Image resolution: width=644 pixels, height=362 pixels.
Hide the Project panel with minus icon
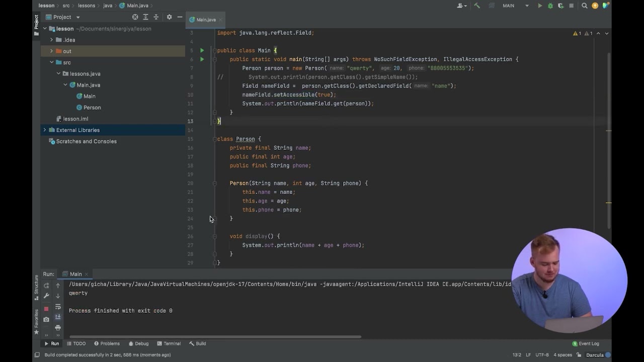[180, 17]
